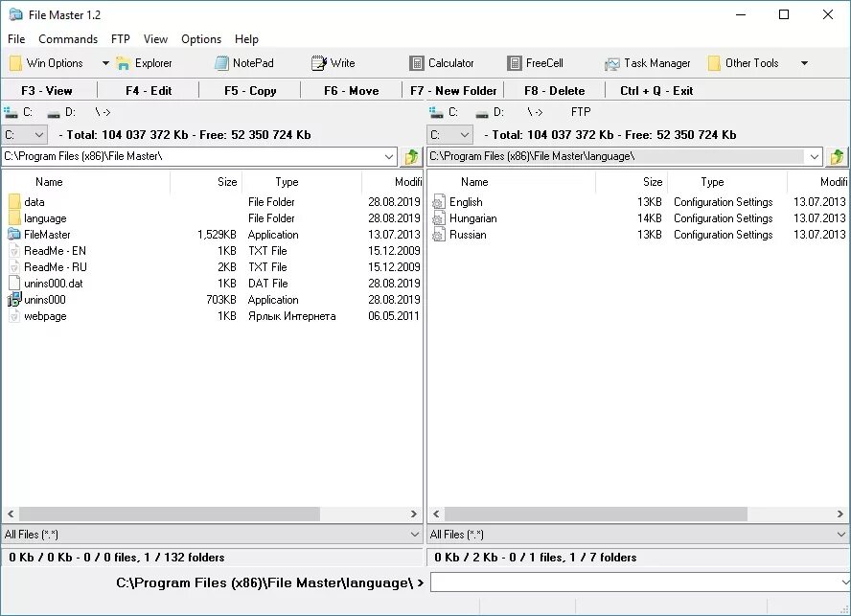Expand the command line history dropdown
The image size is (851, 616).
pos(844,582)
